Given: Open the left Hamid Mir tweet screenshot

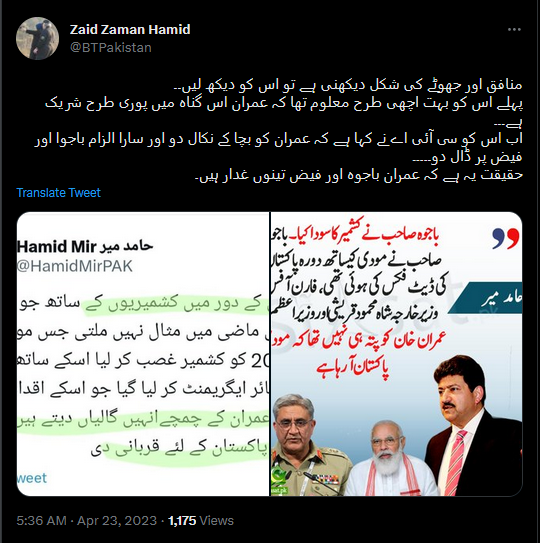Looking at the screenshot, I should tap(143, 354).
